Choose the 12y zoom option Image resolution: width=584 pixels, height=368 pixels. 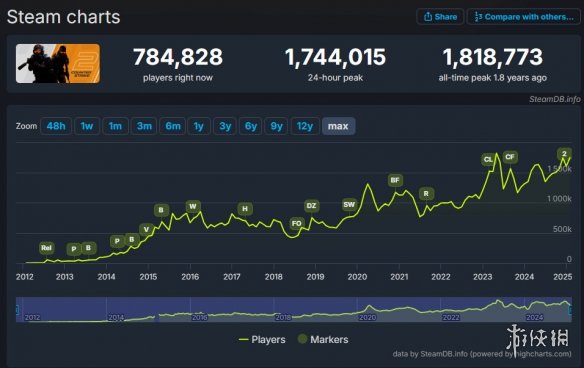[305, 126]
